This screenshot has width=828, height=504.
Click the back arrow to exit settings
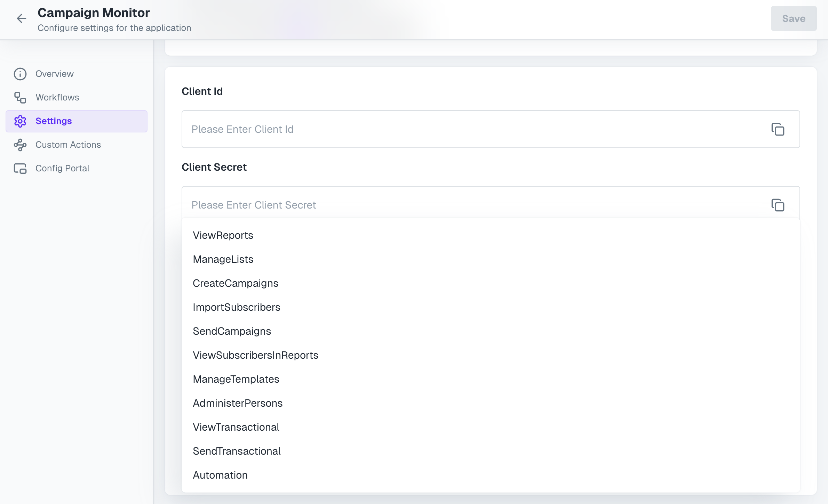21,18
